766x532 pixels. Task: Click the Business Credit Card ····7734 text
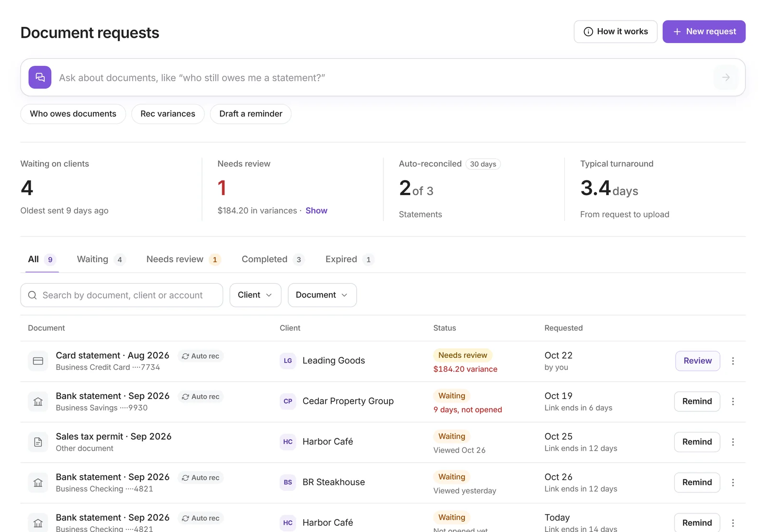coord(108,367)
